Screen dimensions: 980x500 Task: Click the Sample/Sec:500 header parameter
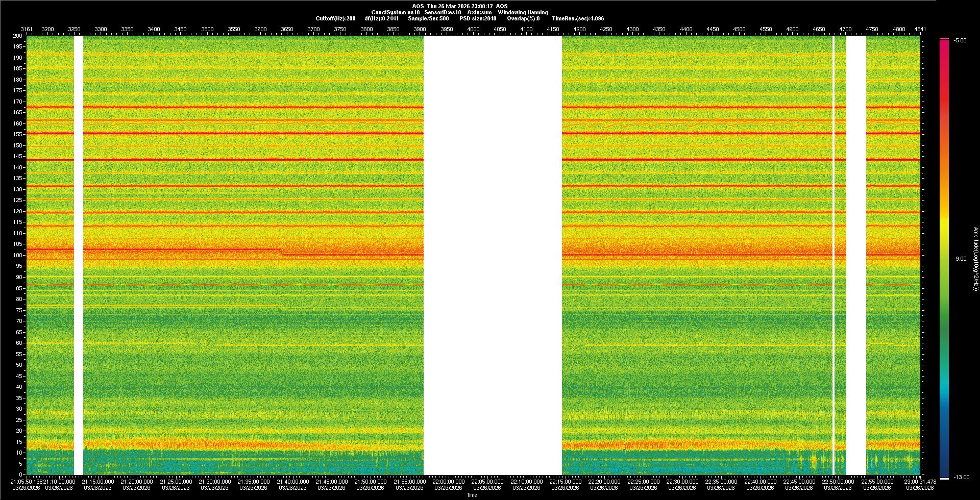428,18
